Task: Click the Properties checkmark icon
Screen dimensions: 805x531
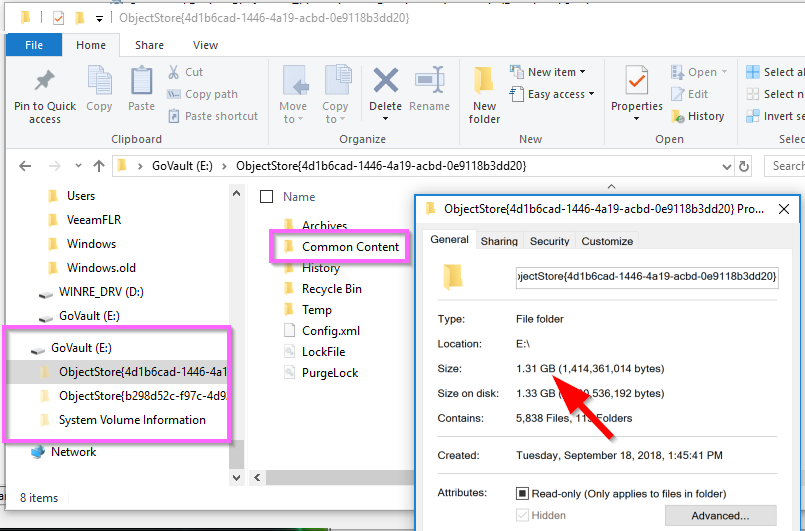Action: point(637,81)
